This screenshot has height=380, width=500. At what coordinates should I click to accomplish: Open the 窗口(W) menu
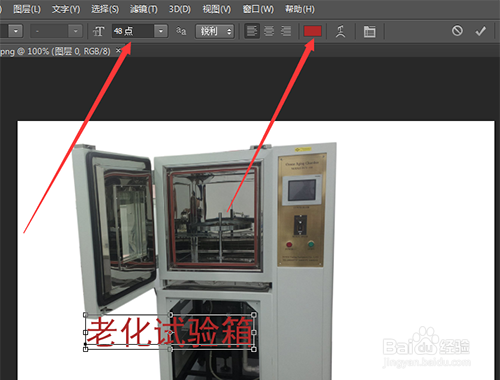[258, 9]
